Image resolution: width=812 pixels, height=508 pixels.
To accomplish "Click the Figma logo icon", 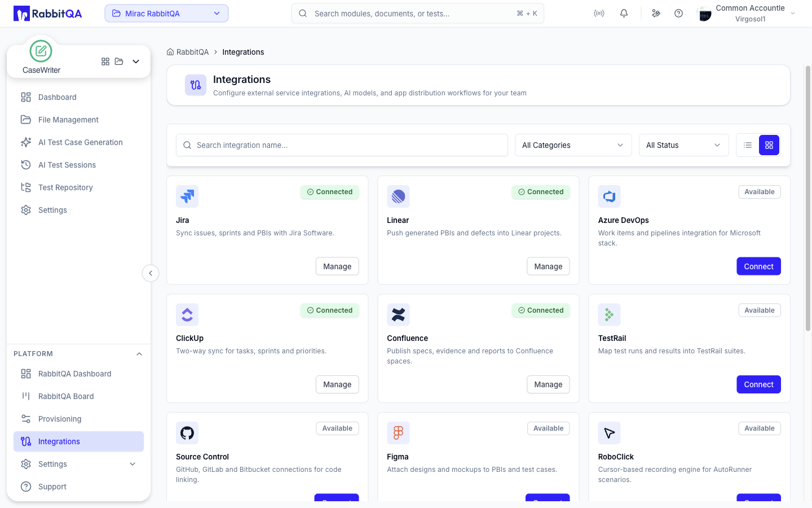I will (398, 433).
